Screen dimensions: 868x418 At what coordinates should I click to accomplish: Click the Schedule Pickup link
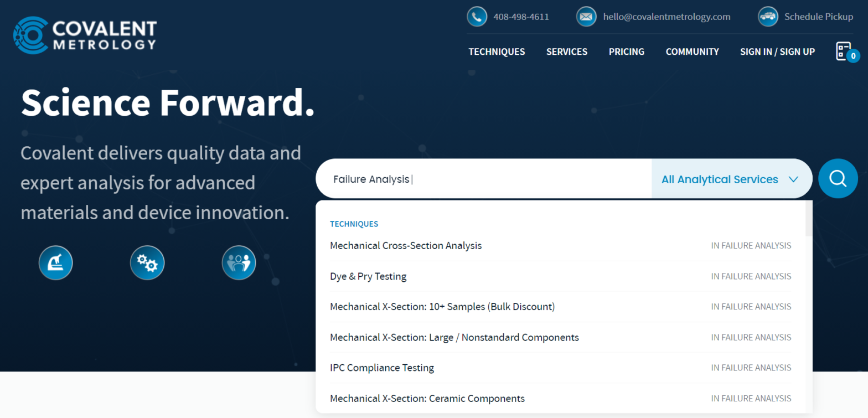pyautogui.click(x=818, y=17)
